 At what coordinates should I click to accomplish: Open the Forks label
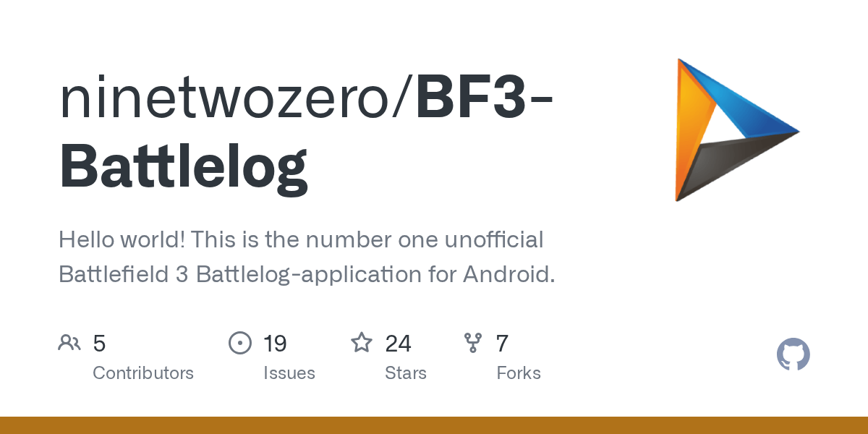[519, 373]
